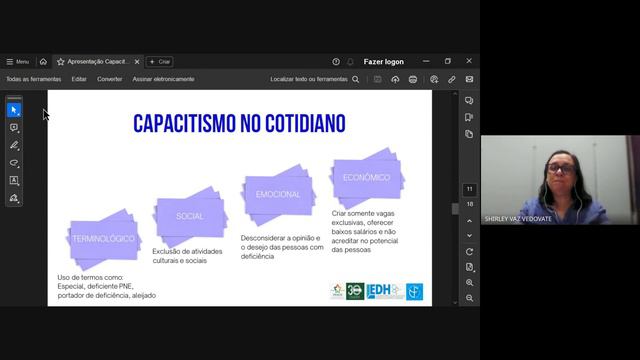Click text 'Desconsiderar a opinião e'
The image size is (640, 360).
(x=280, y=238)
